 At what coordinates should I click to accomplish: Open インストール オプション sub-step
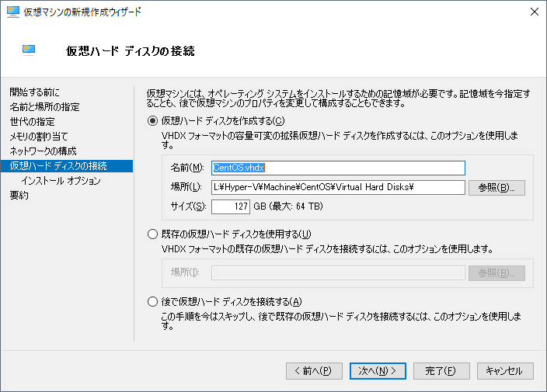[61, 181]
